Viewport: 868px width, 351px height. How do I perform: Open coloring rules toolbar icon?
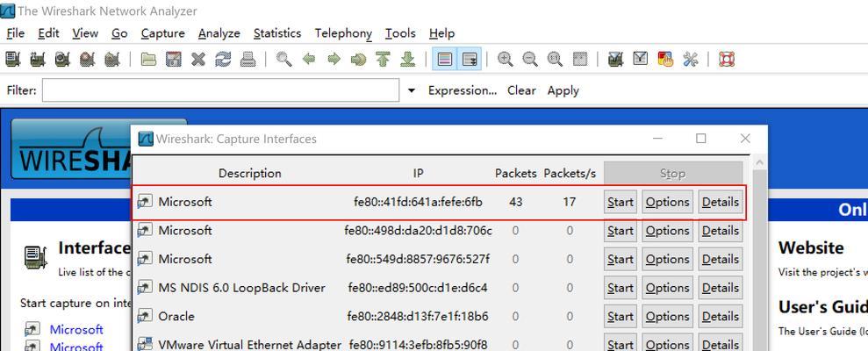(665, 60)
